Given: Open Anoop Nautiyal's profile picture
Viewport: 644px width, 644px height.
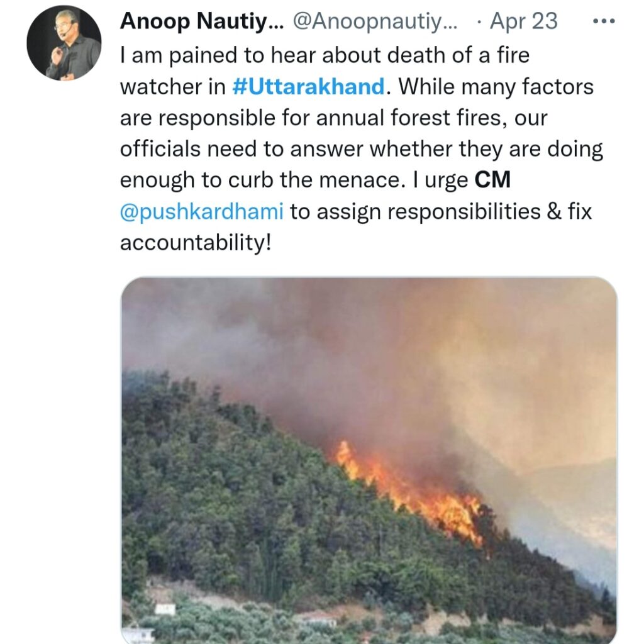Looking at the screenshot, I should pyautogui.click(x=64, y=43).
